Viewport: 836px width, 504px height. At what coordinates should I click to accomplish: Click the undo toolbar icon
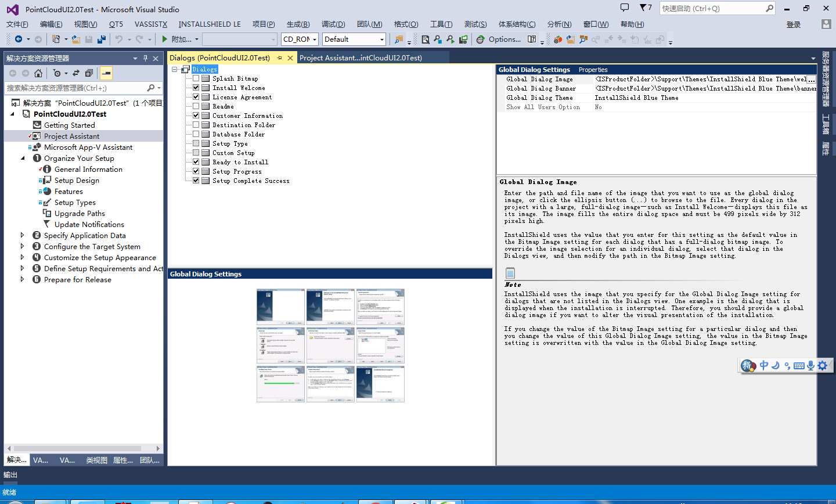click(x=119, y=39)
